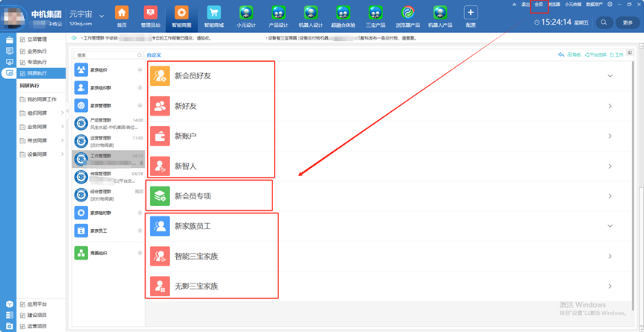This screenshot has width=644, height=332.
Task: Open the 机器人产品 app icon
Action: point(440,13)
